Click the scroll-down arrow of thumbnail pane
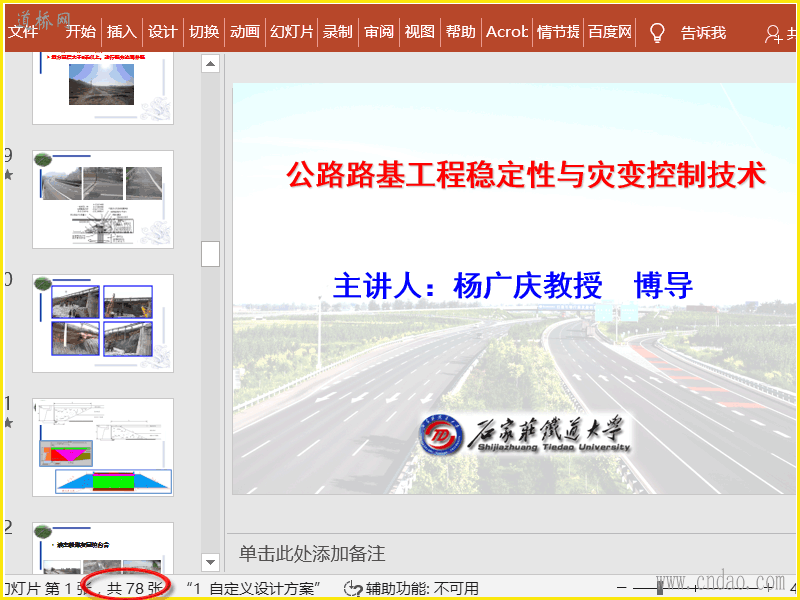This screenshot has width=800, height=600. tap(210, 562)
